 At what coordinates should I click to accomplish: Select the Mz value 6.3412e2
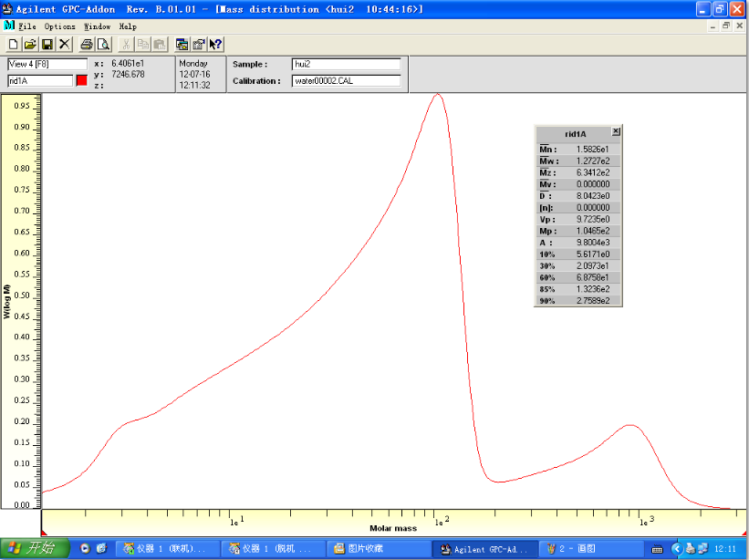tap(592, 172)
